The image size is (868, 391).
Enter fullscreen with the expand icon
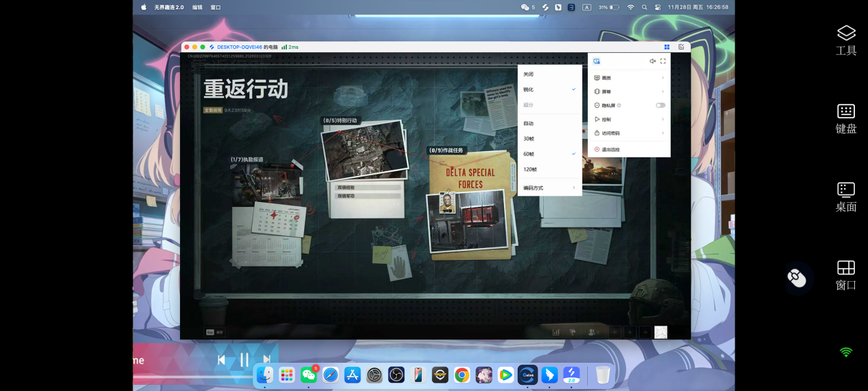[663, 61]
